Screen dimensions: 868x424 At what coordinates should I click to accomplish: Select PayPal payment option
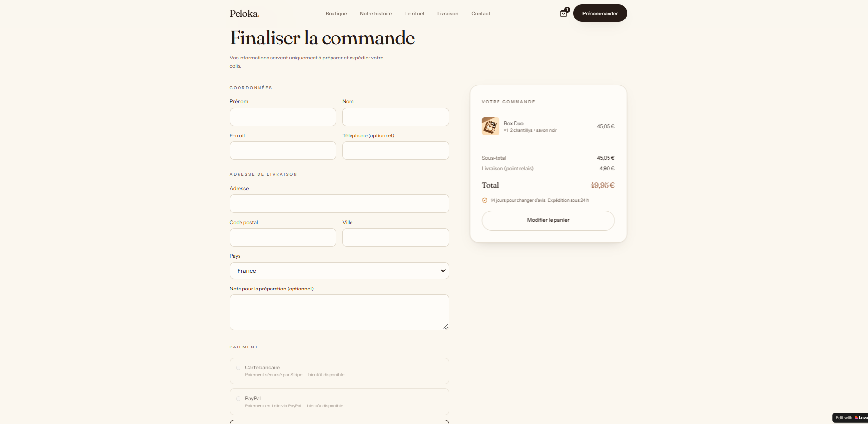339,402
